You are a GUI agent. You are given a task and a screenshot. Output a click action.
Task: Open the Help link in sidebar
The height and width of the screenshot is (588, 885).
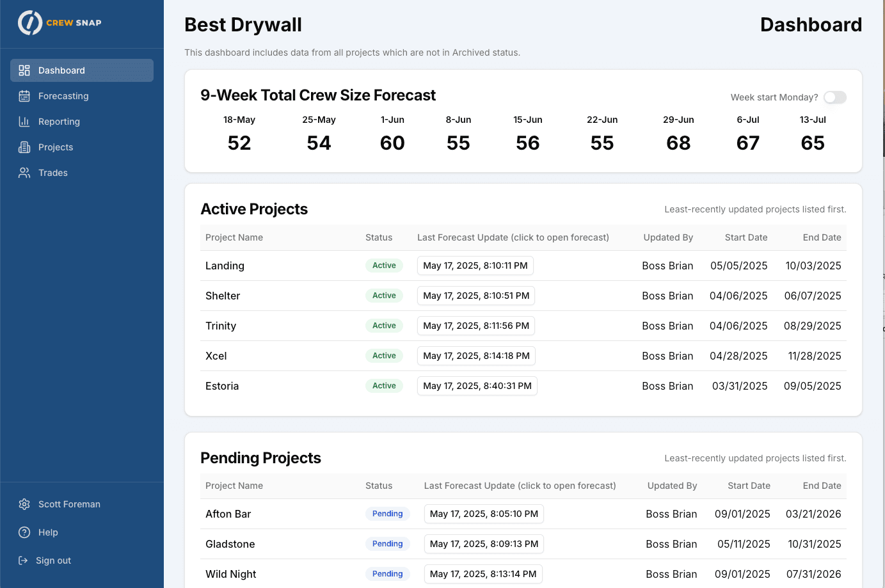click(48, 532)
